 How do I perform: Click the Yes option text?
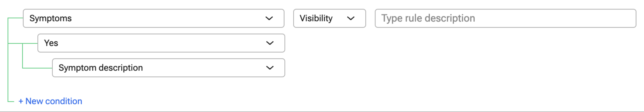(51, 43)
